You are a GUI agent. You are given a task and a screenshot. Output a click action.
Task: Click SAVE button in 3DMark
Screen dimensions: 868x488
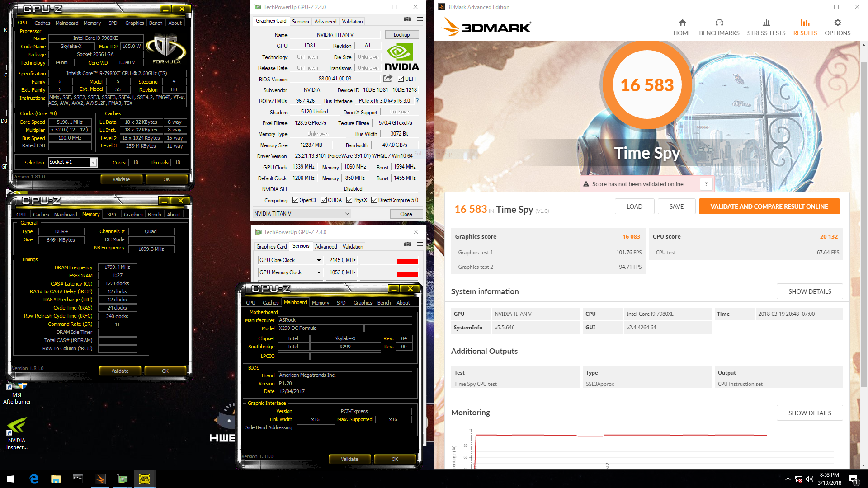coord(676,206)
